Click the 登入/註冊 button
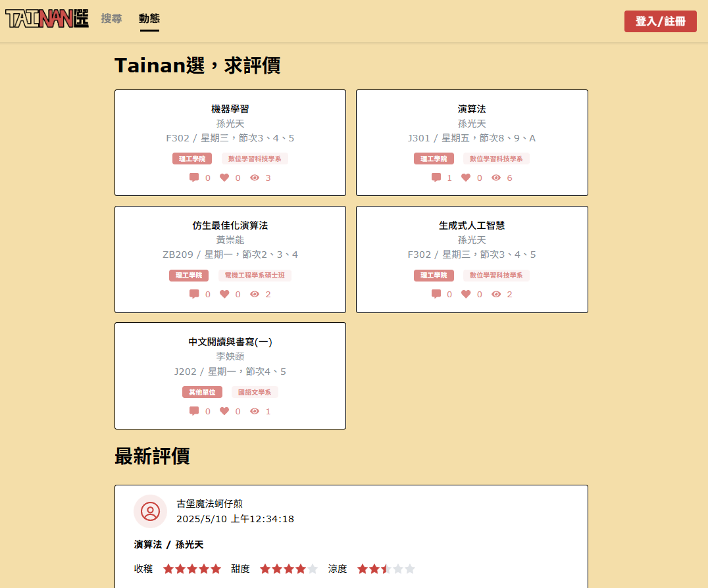Viewport: 708px width, 588px height. (660, 21)
